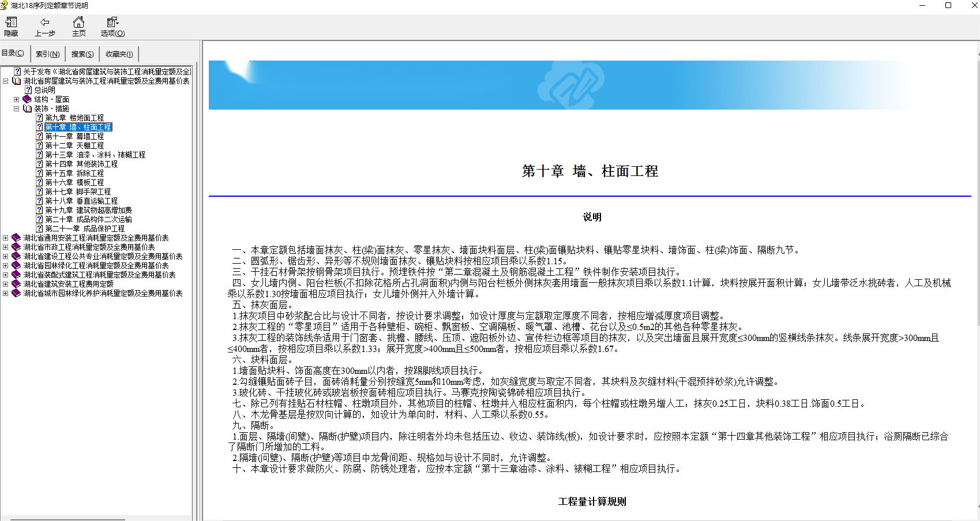
Task: Open 第十一章 幕墙工程 topic
Action: pyautogui.click(x=74, y=136)
